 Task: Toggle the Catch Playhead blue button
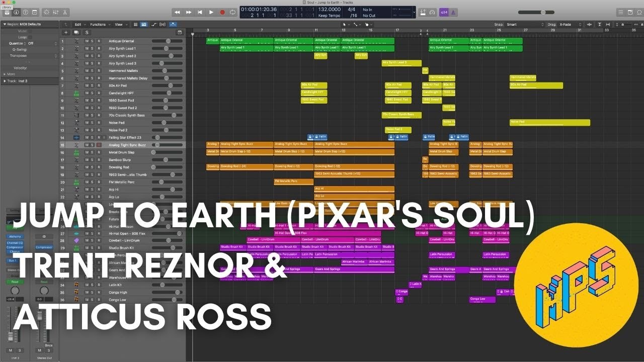[x=173, y=24]
